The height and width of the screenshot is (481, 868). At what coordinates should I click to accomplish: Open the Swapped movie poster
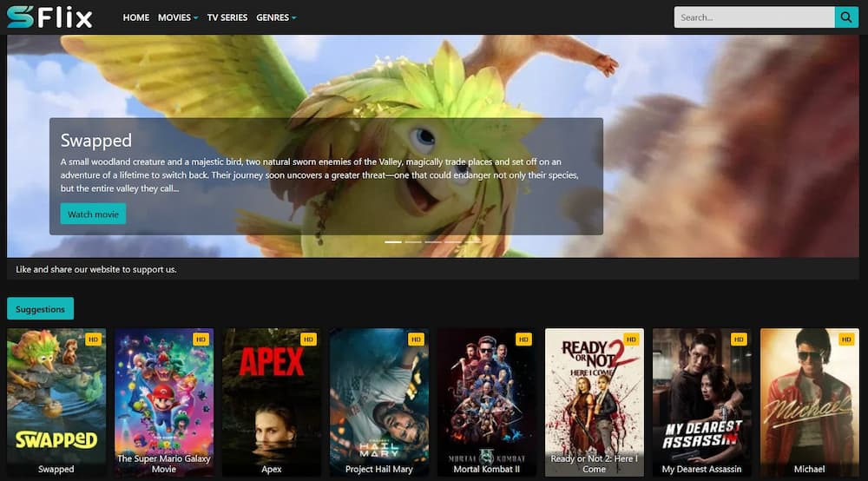(x=56, y=402)
